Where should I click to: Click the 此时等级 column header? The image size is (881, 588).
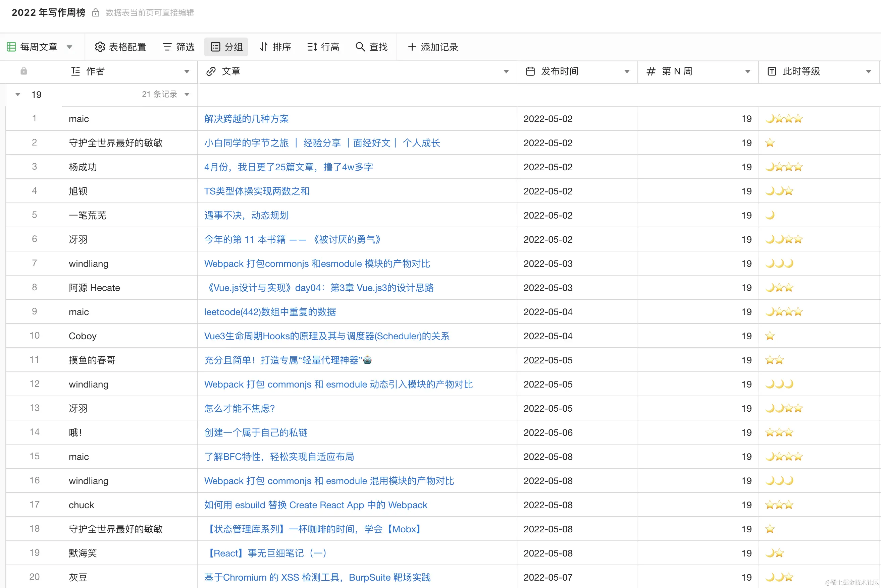(801, 71)
